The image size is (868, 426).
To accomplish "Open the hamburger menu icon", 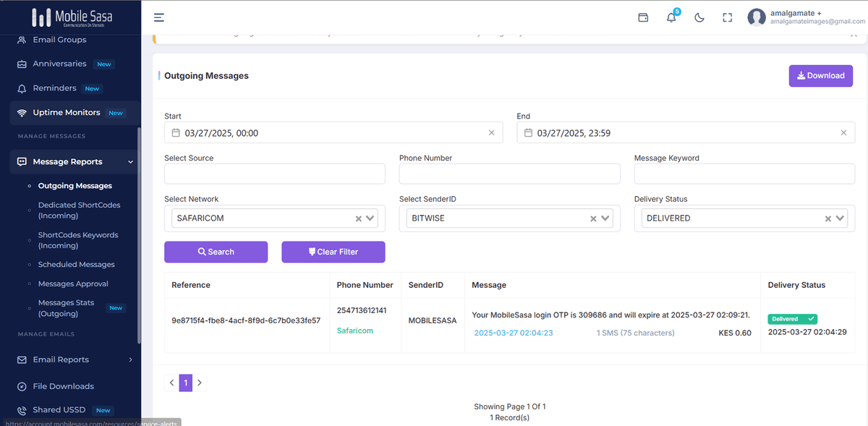I will click(x=159, y=17).
